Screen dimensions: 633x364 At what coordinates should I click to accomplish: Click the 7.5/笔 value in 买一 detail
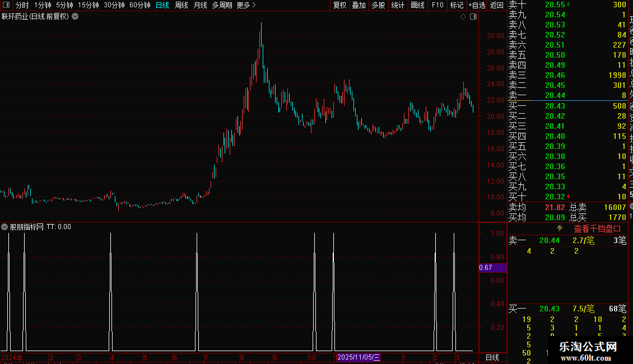(x=583, y=309)
